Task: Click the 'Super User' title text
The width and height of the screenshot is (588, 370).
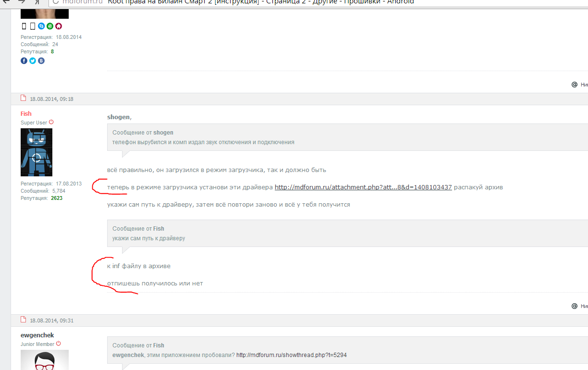Action: pyautogui.click(x=34, y=123)
